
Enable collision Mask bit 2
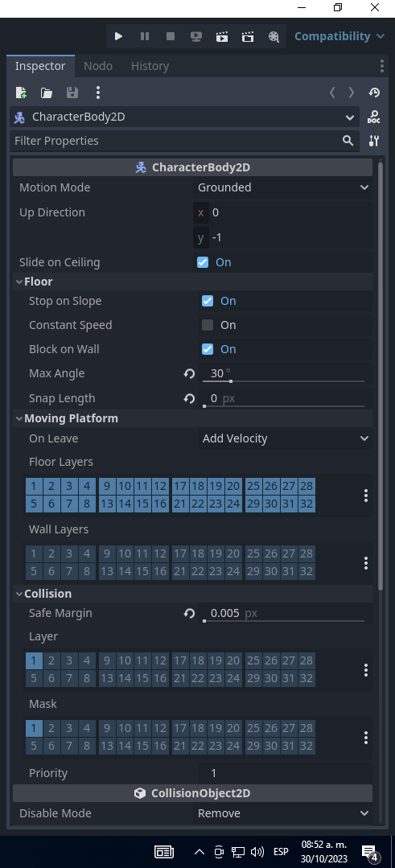(x=51, y=728)
